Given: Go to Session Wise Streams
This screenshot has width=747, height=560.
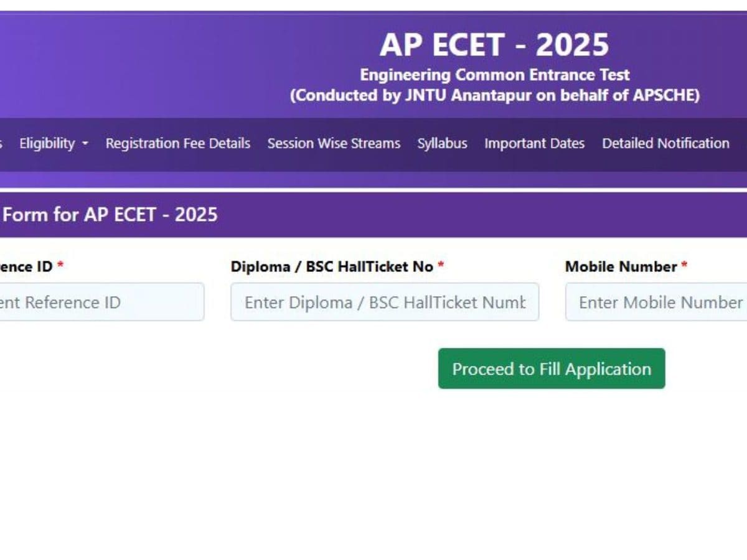Looking at the screenshot, I should (x=334, y=143).
